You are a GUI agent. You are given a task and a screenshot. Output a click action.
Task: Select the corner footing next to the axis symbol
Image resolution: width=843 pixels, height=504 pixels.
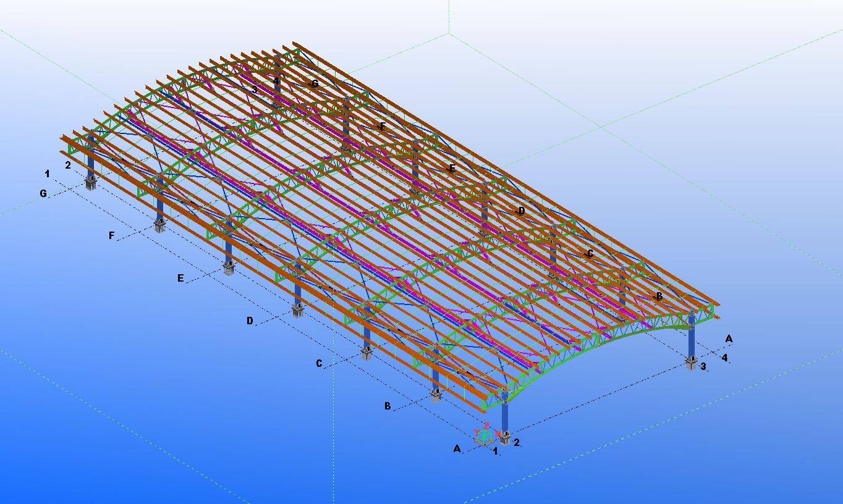(x=506, y=438)
